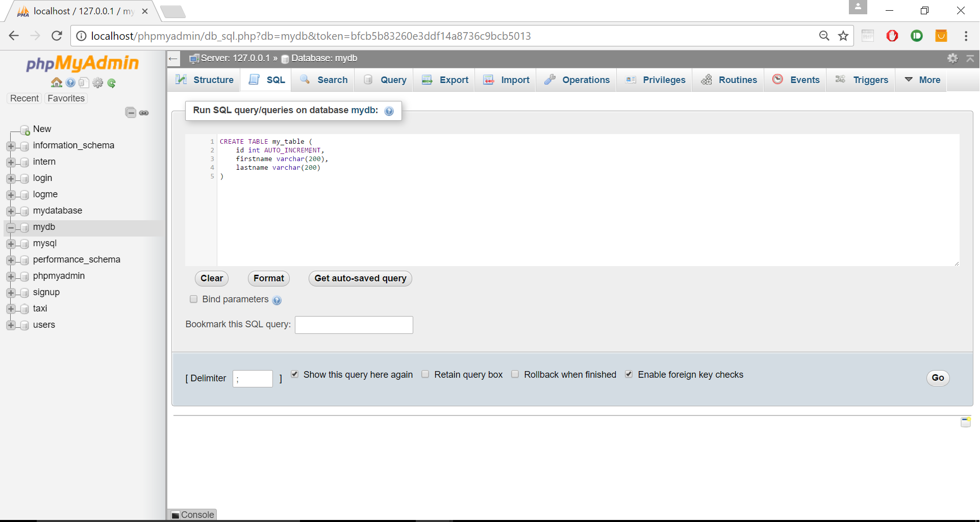Viewport: 980px width, 522px height.
Task: Click the yellow note icon below query panel
Action: tap(965, 422)
